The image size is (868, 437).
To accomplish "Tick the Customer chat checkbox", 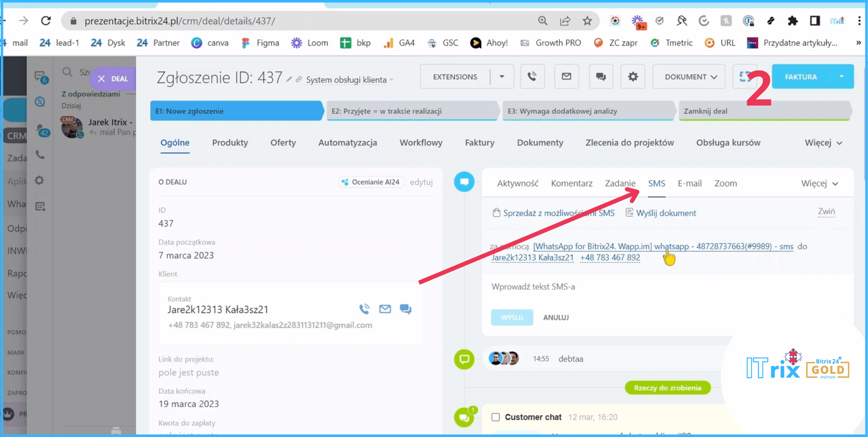I will tap(495, 417).
